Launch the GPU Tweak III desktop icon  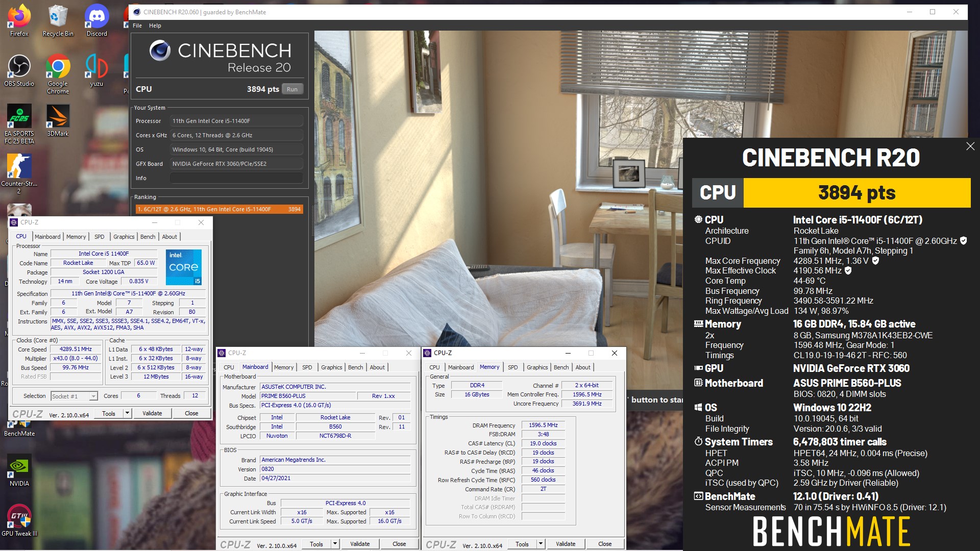pos(19,520)
